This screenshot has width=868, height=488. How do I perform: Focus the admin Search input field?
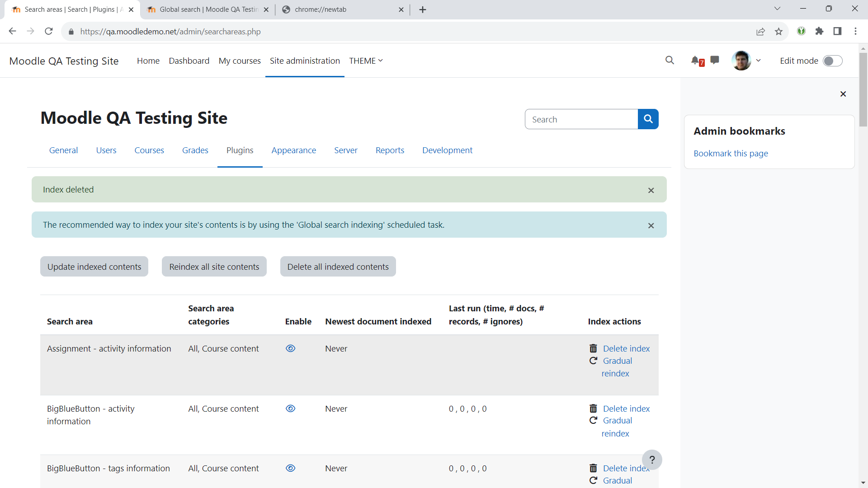coord(581,119)
